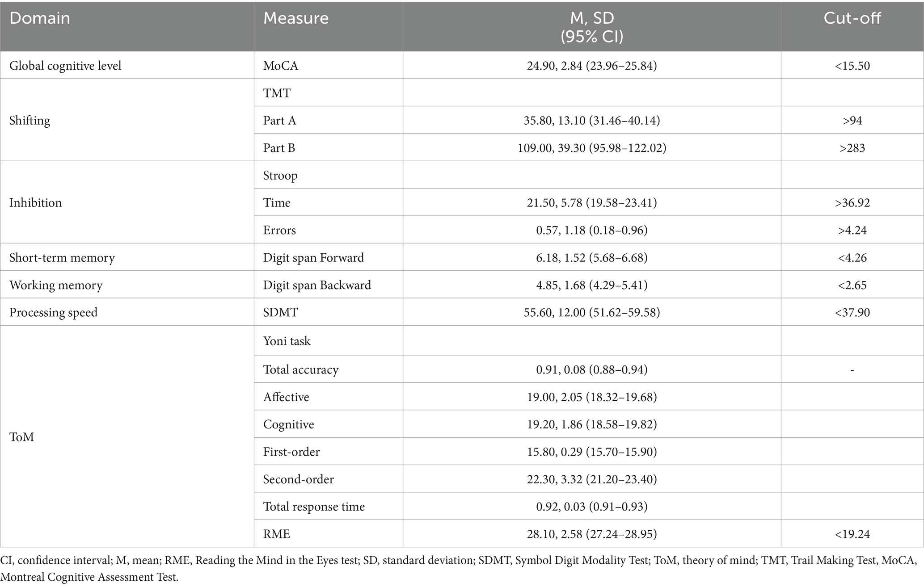This screenshot has height=587, width=924.
Task: Click the Measure column header
Action: pyautogui.click(x=296, y=18)
